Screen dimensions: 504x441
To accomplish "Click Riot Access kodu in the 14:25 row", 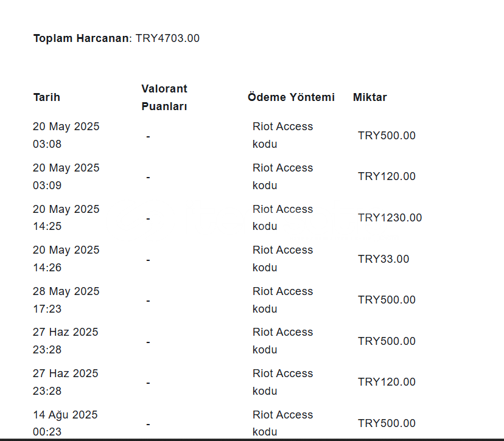I will point(282,218).
